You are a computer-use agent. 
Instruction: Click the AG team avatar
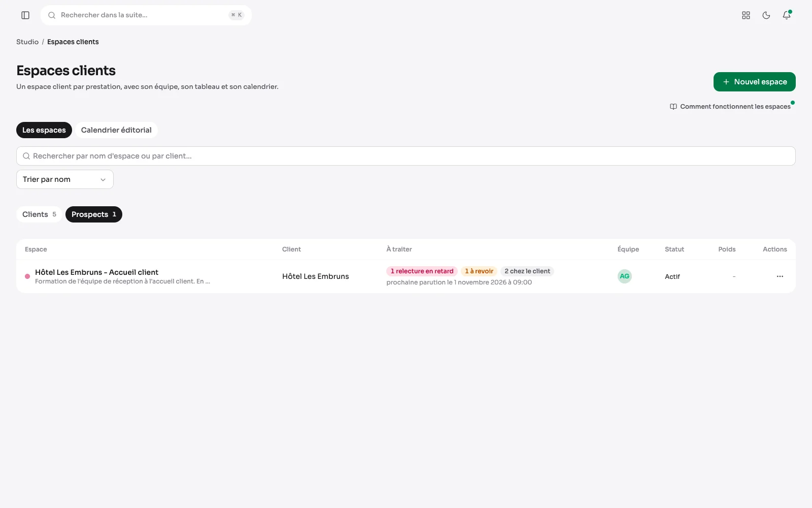click(x=625, y=276)
